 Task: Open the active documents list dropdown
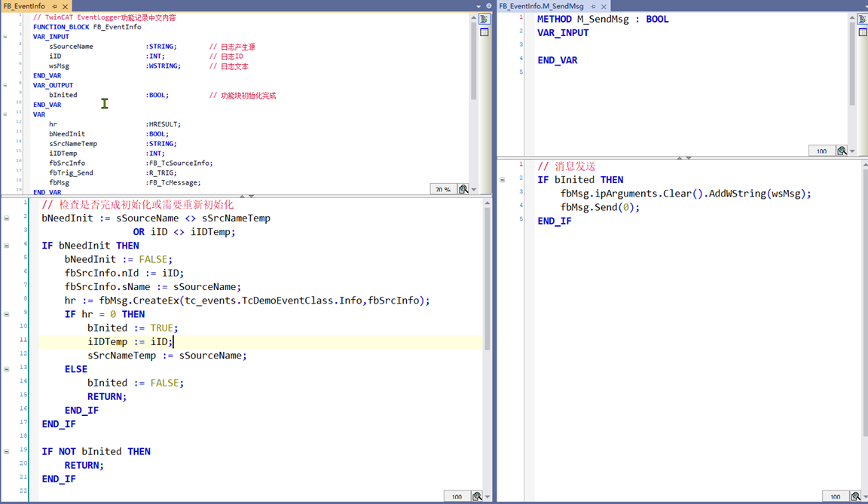tap(478, 6)
